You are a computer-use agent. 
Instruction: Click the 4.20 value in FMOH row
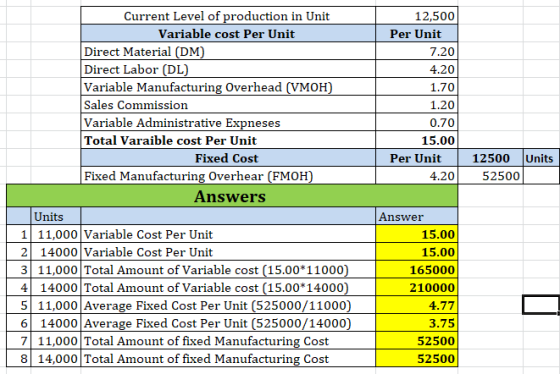tap(416, 175)
